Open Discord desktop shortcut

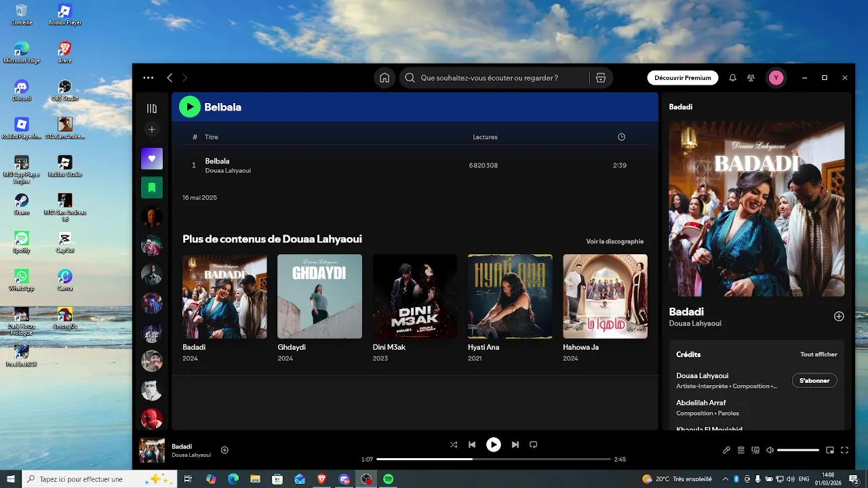[x=22, y=90]
